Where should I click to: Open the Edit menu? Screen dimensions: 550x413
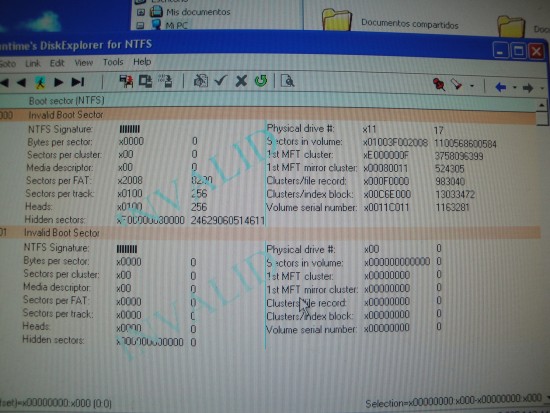[x=57, y=63]
